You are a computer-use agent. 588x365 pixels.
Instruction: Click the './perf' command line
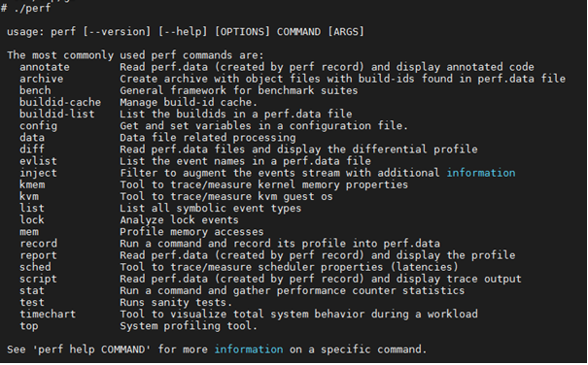coord(25,8)
